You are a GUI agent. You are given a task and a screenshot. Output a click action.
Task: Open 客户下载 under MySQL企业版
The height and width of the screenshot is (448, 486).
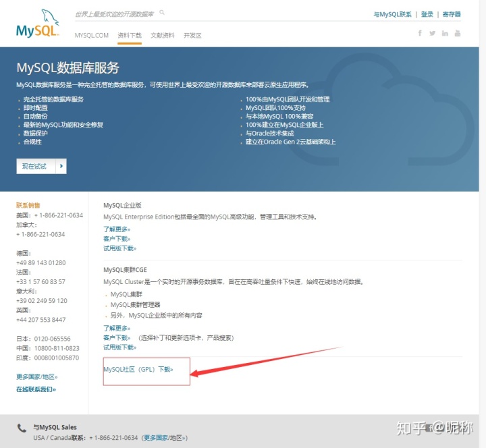pos(117,239)
